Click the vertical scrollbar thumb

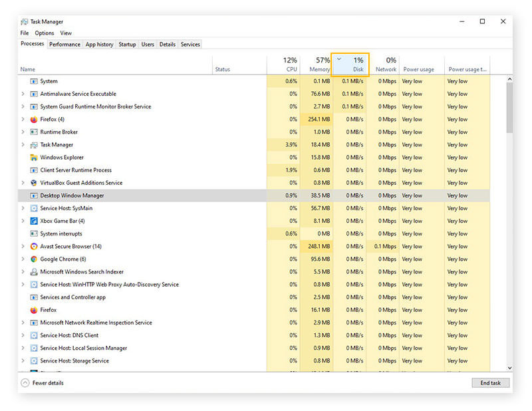509,108
